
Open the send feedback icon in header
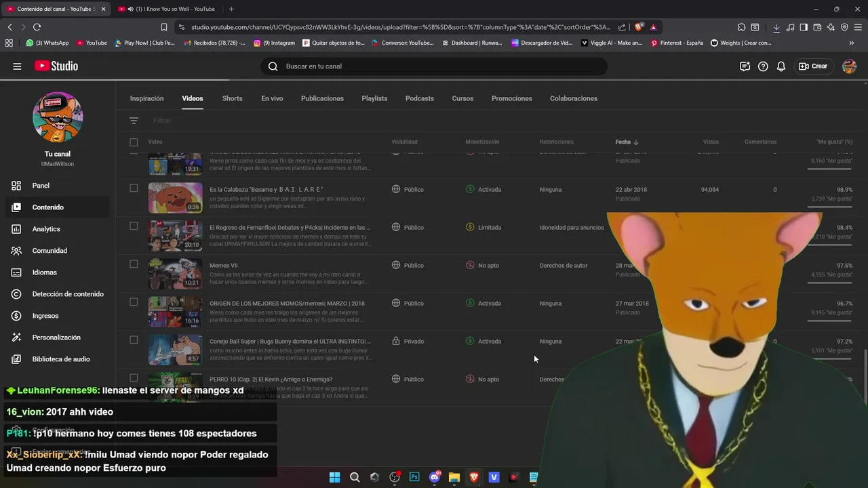tap(745, 66)
